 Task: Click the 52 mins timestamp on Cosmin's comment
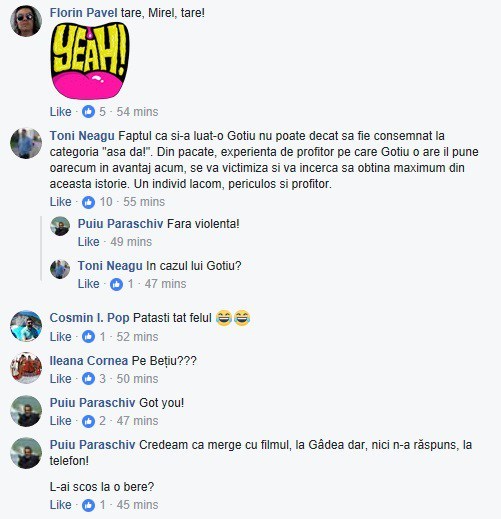pos(137,337)
